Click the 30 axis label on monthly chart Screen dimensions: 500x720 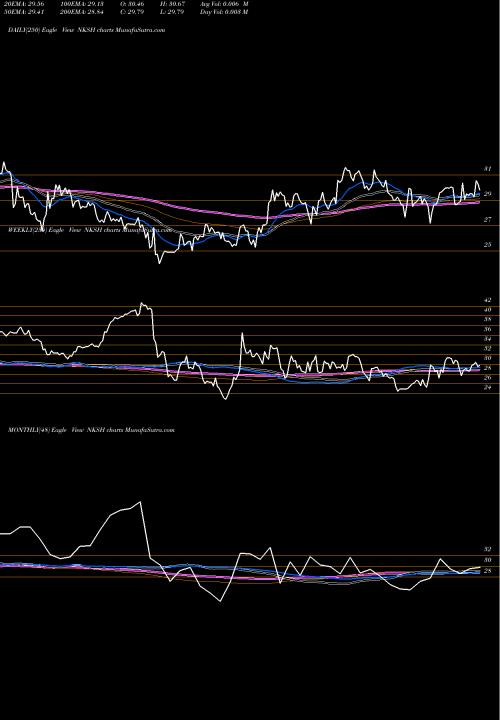pyautogui.click(x=488, y=560)
